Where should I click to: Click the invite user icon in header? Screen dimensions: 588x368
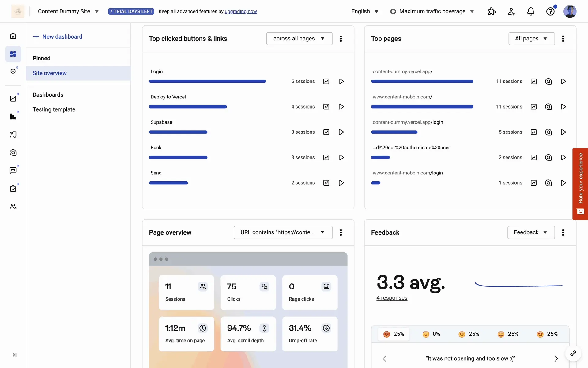click(511, 11)
